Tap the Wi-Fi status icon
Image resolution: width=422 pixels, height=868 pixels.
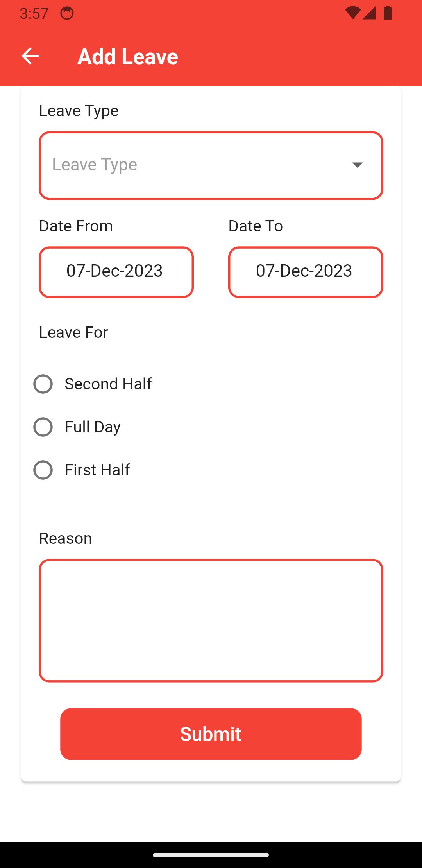coord(352,13)
